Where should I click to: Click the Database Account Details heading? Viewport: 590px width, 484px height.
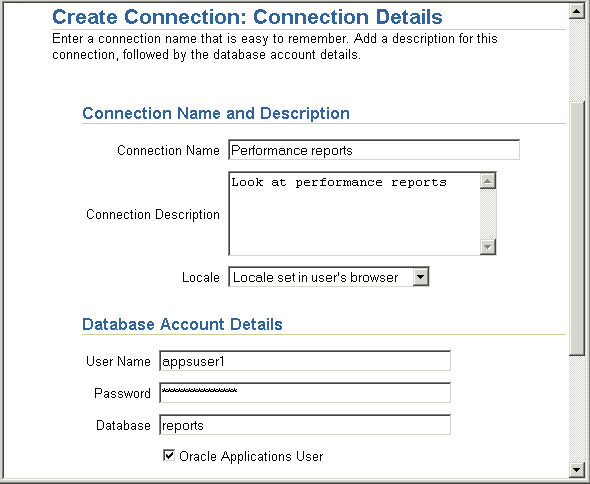[x=182, y=324]
